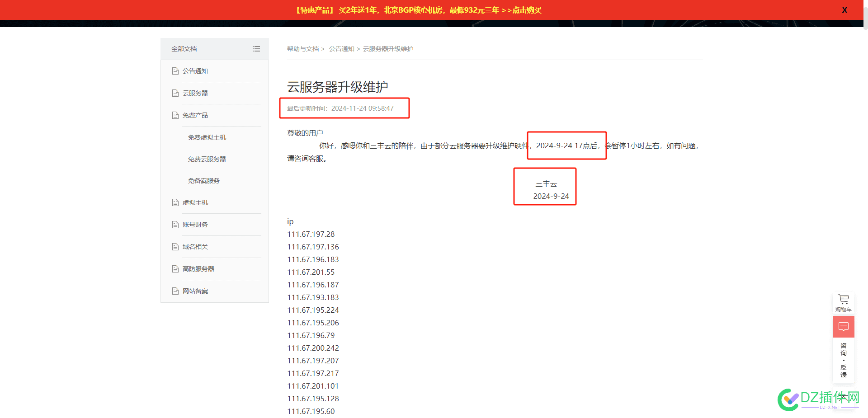Click IP address 111.67.196.187

(313, 285)
